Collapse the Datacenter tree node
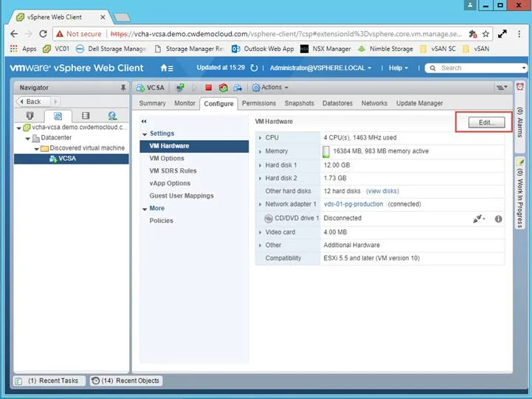The height and width of the screenshot is (399, 532). (28, 139)
